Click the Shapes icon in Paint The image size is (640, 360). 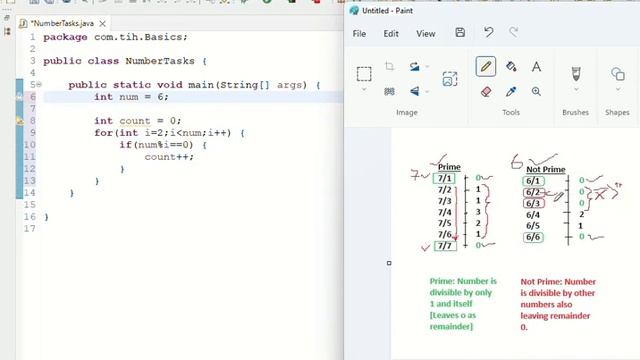pyautogui.click(x=618, y=74)
